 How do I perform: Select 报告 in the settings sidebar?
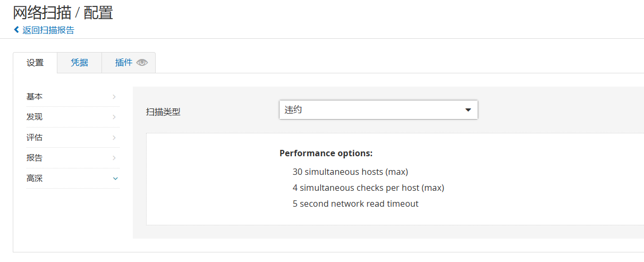tap(73, 158)
